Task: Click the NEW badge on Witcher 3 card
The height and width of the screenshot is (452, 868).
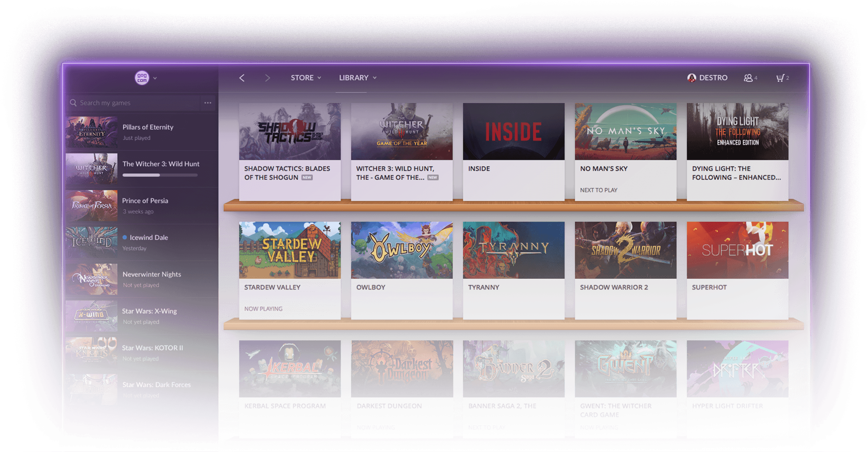Action: [x=433, y=178]
